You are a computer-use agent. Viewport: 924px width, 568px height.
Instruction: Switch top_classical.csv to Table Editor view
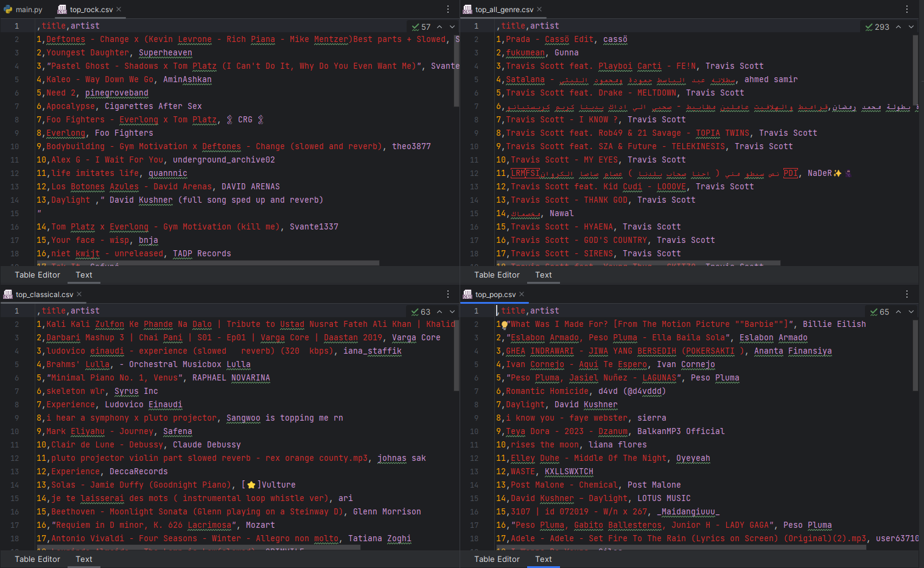(x=38, y=559)
